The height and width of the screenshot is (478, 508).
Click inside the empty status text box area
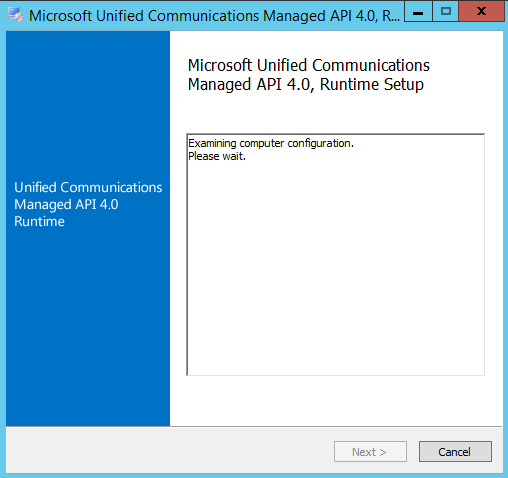pos(335,267)
